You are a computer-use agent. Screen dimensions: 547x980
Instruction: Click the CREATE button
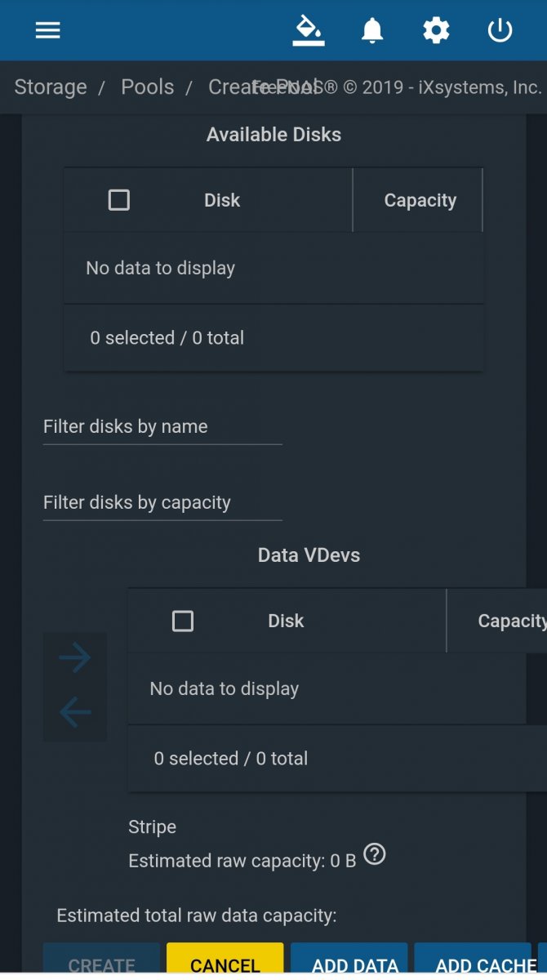102,960
